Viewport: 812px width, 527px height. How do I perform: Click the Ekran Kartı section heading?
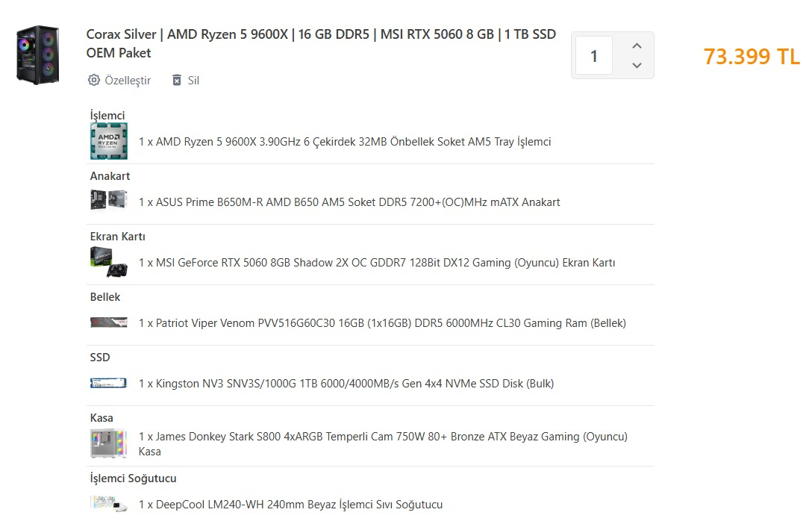click(118, 237)
